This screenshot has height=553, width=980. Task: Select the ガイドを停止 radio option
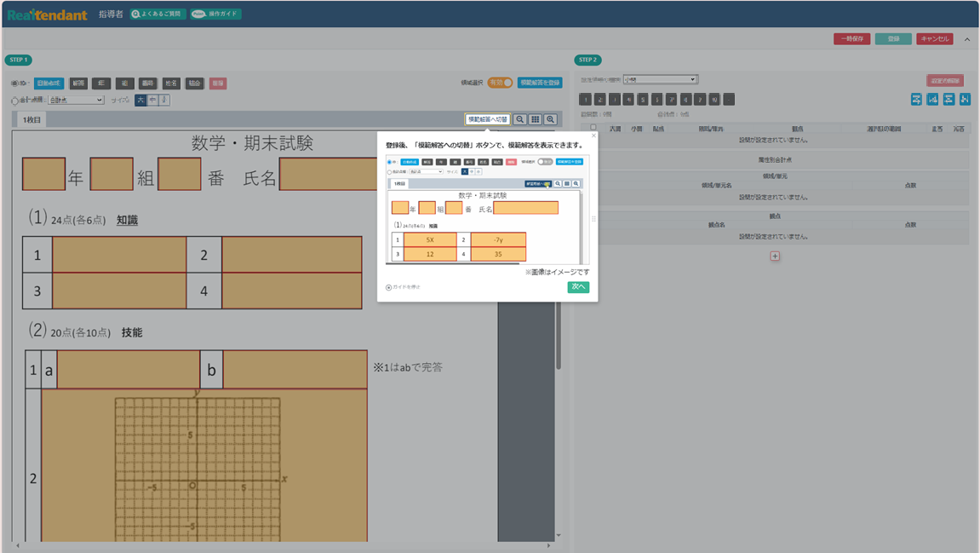click(x=389, y=287)
